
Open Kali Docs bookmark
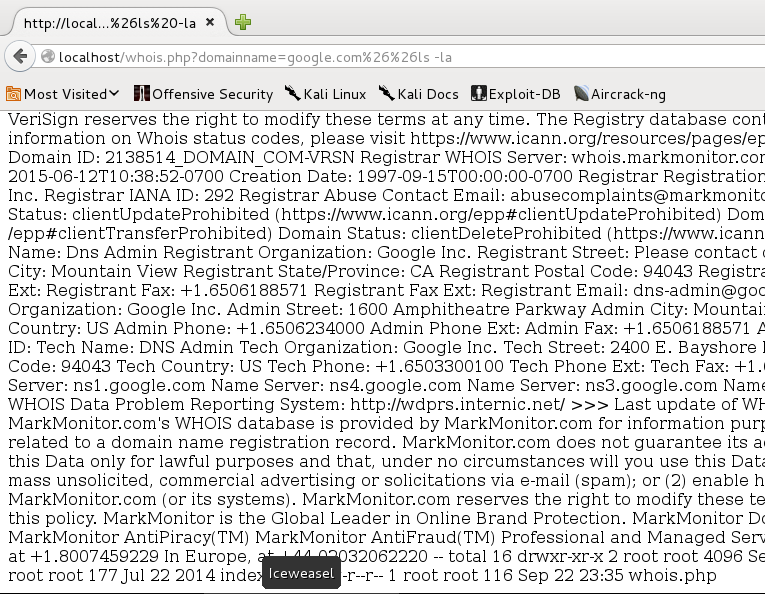419,94
